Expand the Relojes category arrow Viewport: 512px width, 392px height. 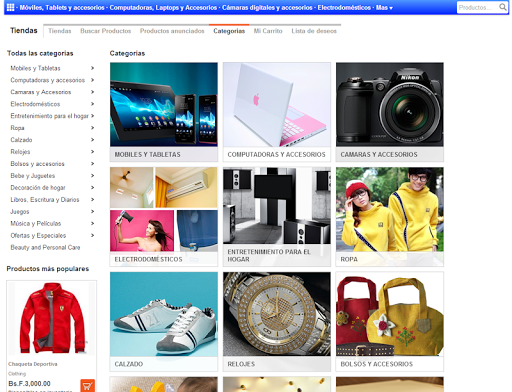pyautogui.click(x=93, y=152)
